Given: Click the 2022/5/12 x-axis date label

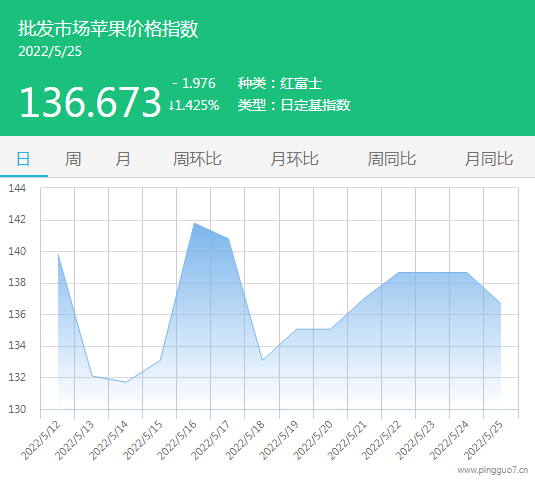Looking at the screenshot, I should click(x=41, y=440).
